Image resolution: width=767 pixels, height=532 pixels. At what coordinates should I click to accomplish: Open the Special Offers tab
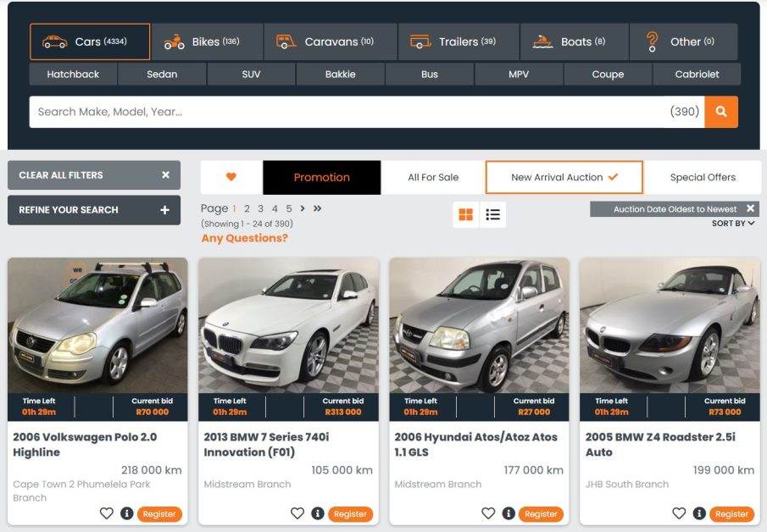click(x=703, y=177)
